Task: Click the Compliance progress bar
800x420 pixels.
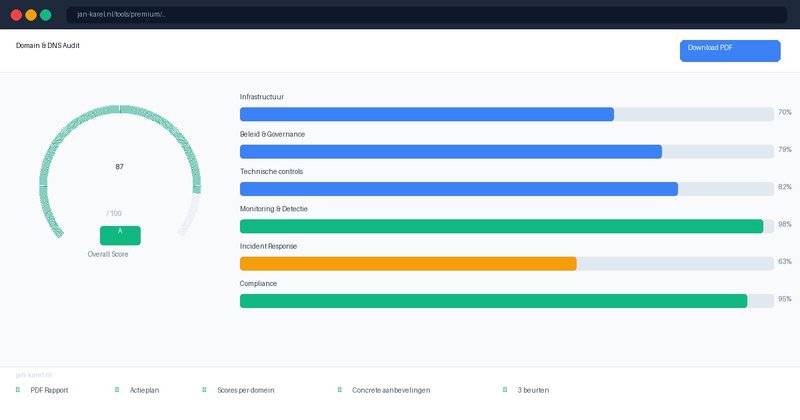Action: click(507, 301)
